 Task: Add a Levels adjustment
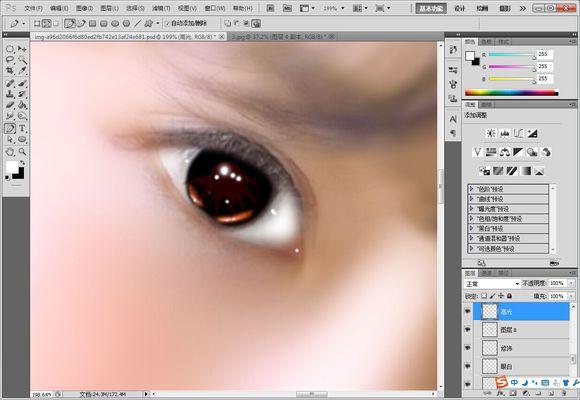(505, 134)
